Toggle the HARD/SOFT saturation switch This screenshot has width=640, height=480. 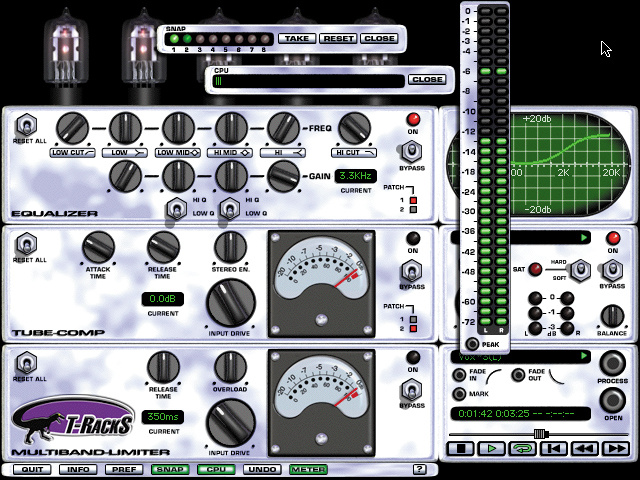click(580, 270)
